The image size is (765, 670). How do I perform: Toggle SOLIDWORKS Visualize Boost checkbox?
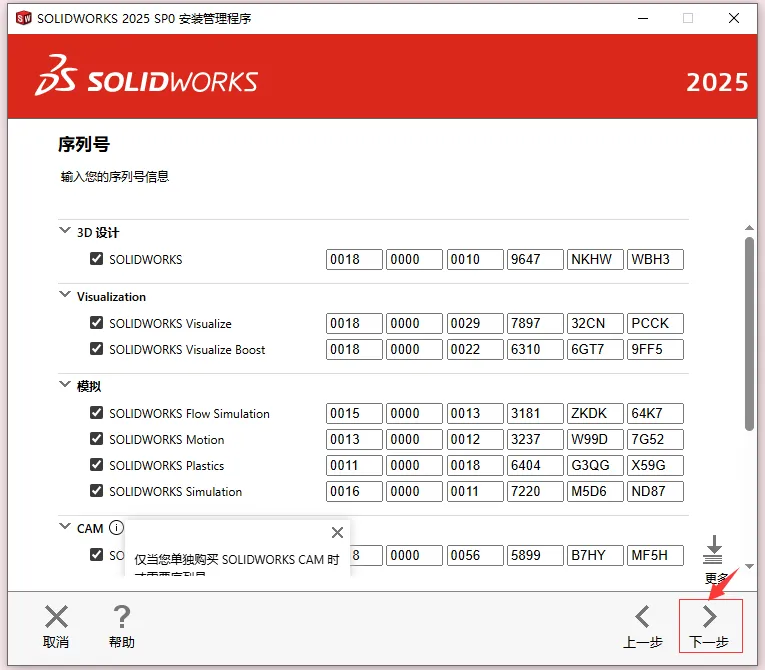(x=97, y=348)
